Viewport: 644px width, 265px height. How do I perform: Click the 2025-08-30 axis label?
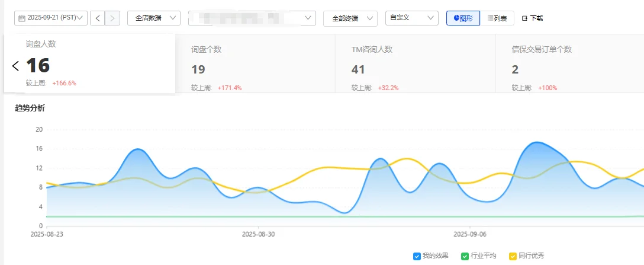pos(258,234)
